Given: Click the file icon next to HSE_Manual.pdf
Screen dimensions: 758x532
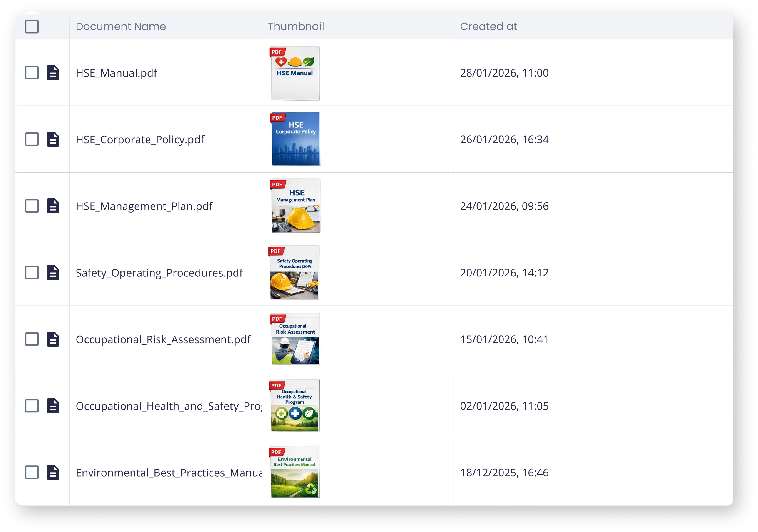Looking at the screenshot, I should coord(53,73).
